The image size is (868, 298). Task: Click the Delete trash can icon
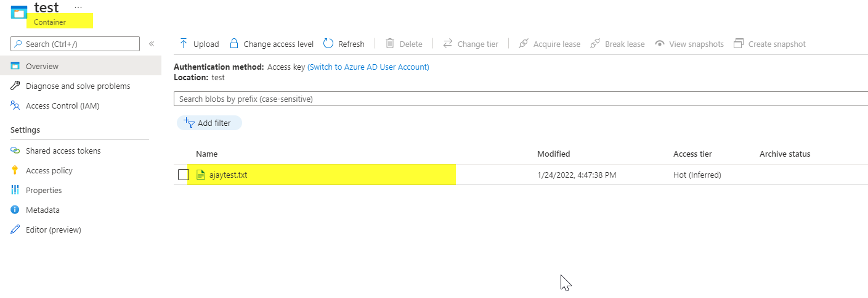pyautogui.click(x=390, y=44)
